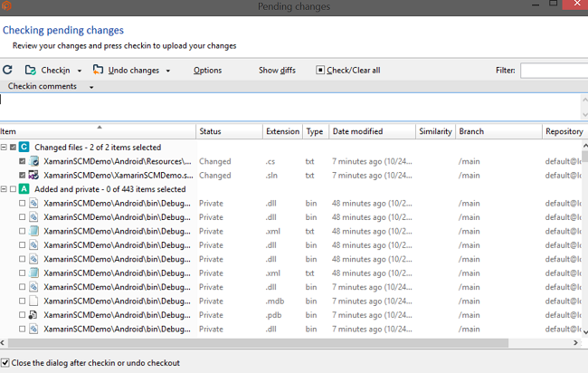The image size is (588, 373).
Task: Click the .sln solution file icon
Action: pos(33,175)
